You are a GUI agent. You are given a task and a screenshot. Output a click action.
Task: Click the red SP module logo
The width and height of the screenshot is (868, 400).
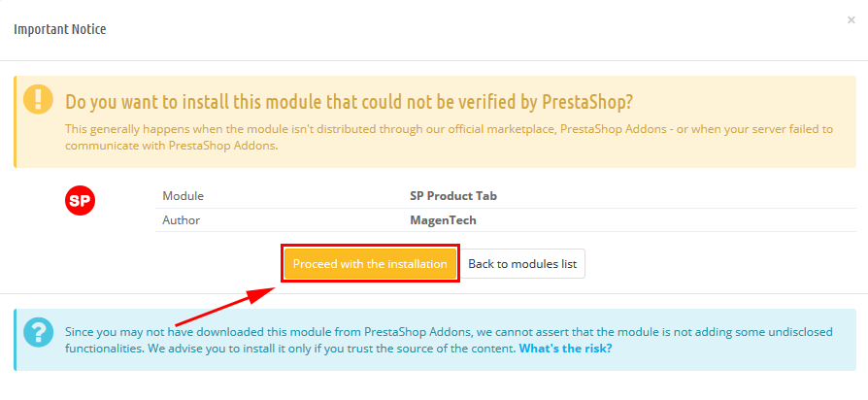coord(81,200)
